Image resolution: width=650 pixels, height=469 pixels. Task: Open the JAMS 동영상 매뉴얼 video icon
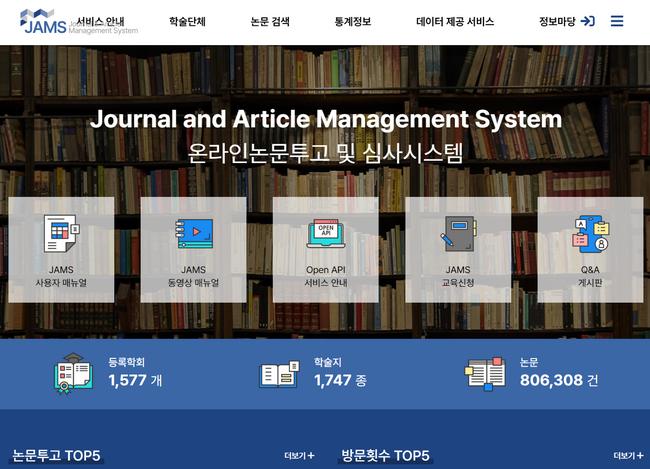(x=193, y=234)
